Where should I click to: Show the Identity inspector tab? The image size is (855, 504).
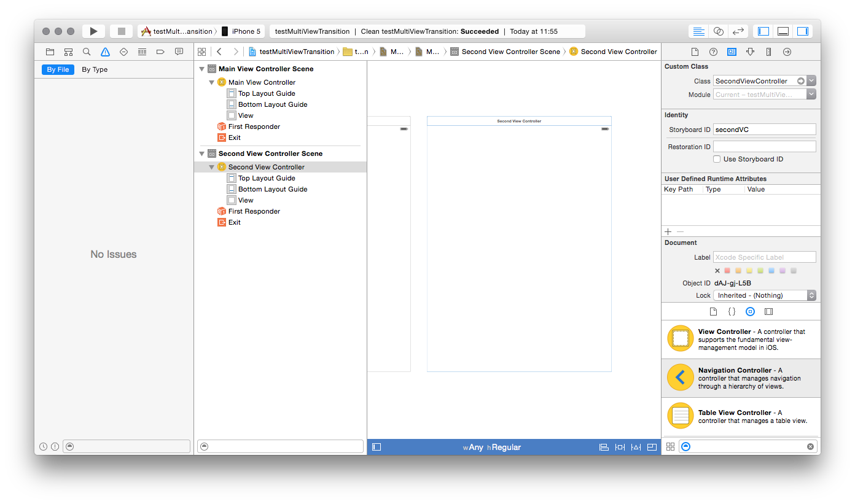[x=732, y=52]
